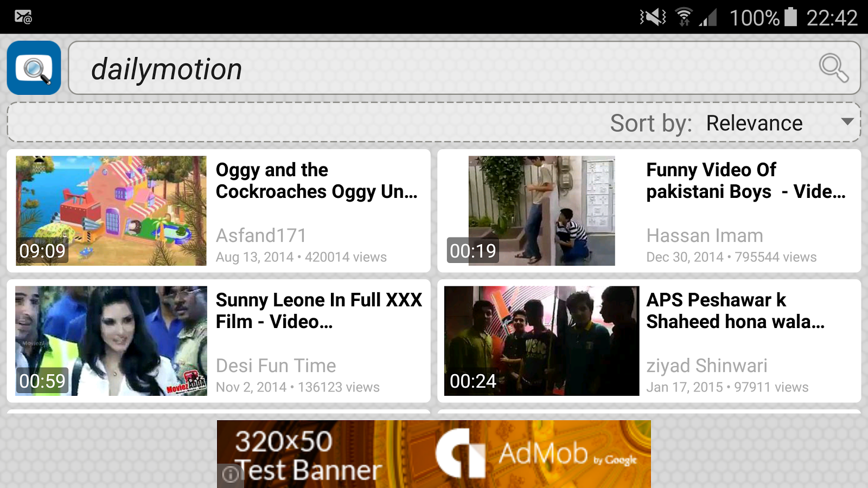Tap 'Aug 13, 2014 • 420014 views' text
Screen dimensions: 868x488
point(301,257)
